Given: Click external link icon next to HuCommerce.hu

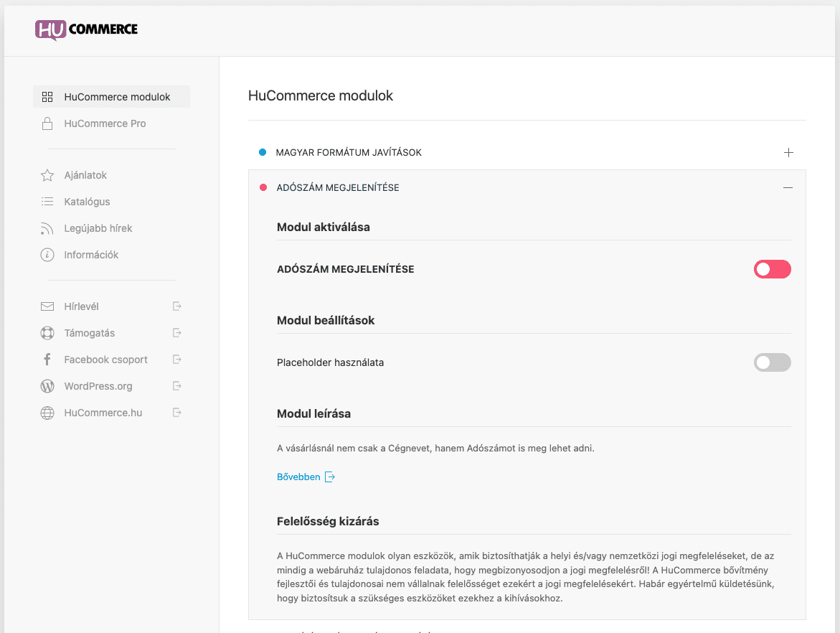Looking at the screenshot, I should pos(176,412).
